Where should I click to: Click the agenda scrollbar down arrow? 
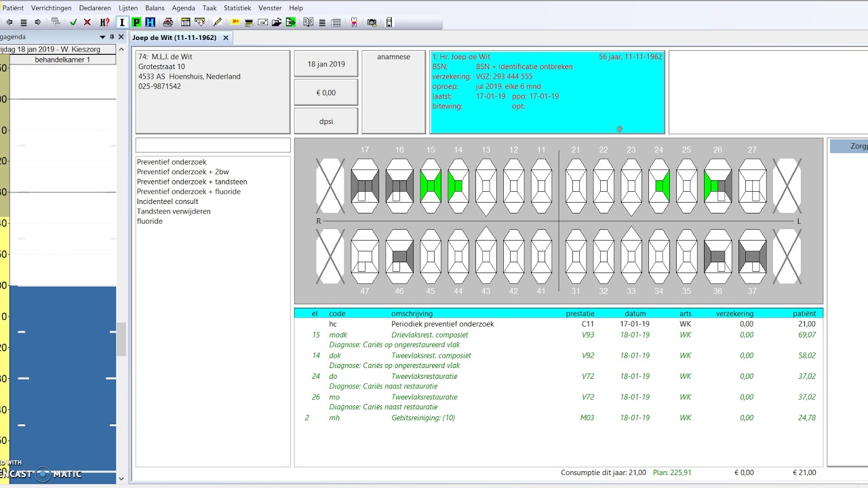pos(121,479)
